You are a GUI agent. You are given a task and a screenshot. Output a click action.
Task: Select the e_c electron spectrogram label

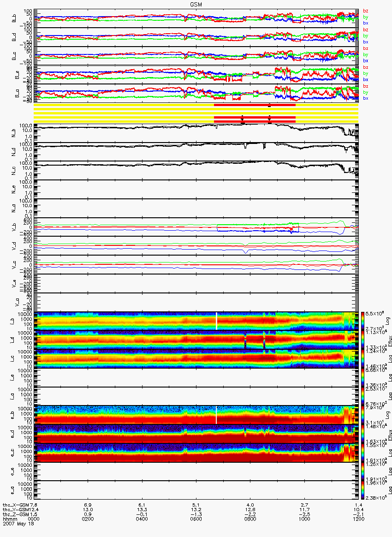12,452
